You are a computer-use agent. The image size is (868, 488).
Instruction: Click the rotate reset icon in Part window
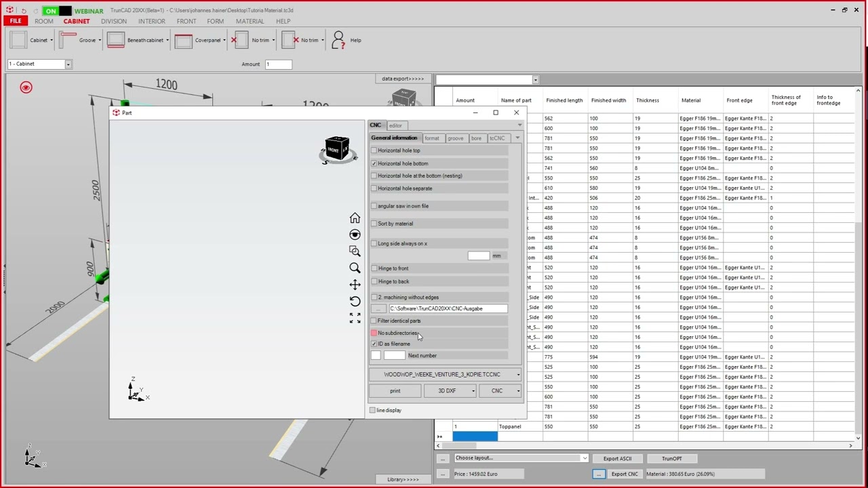pos(355,301)
